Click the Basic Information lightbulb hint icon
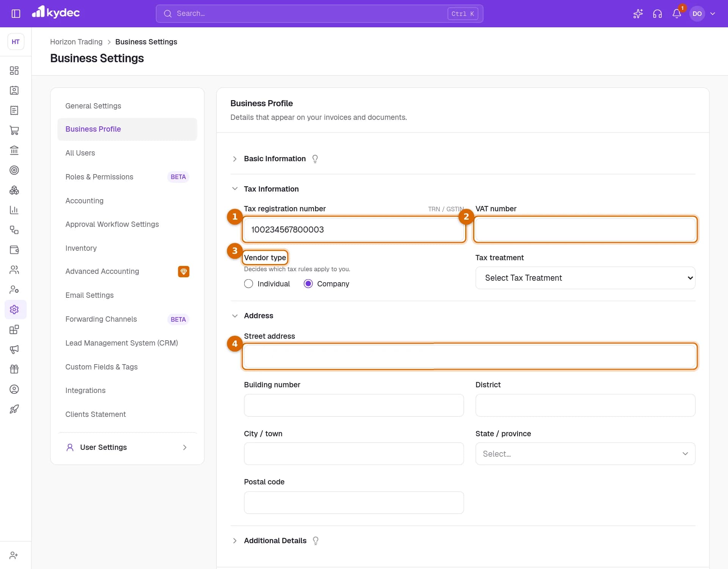 (x=315, y=159)
